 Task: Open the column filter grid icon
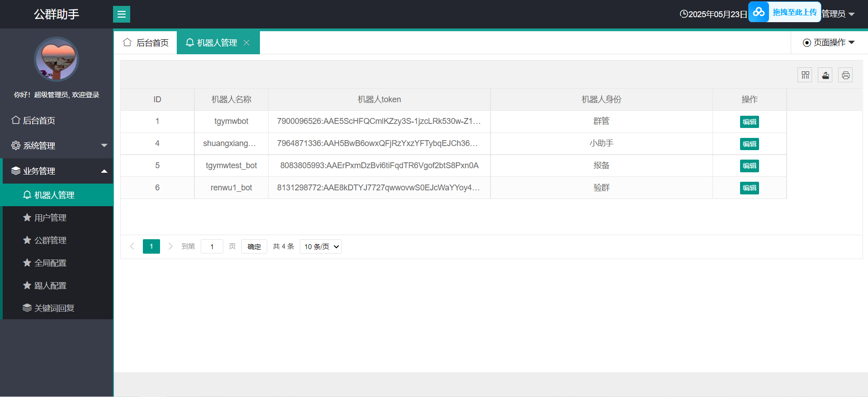[x=805, y=75]
